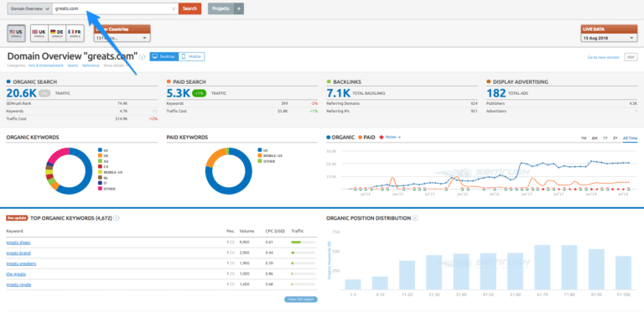Add a new project with the plus icon
Screen dimensions: 644x313
239,8
